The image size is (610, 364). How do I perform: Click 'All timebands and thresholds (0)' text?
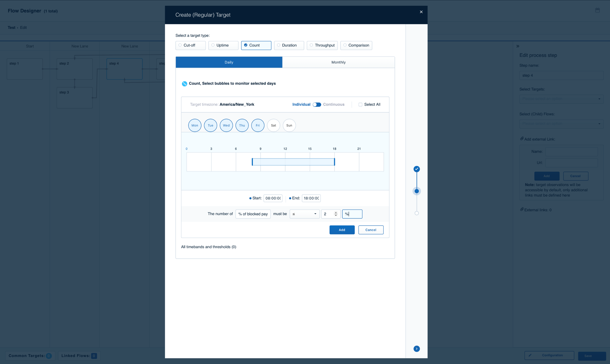(x=209, y=247)
